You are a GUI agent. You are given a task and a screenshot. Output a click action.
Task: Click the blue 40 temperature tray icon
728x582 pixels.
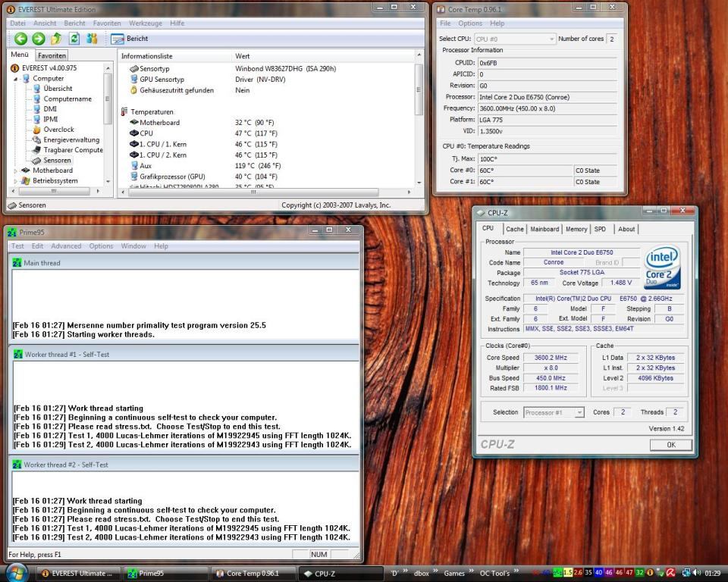tap(598, 573)
